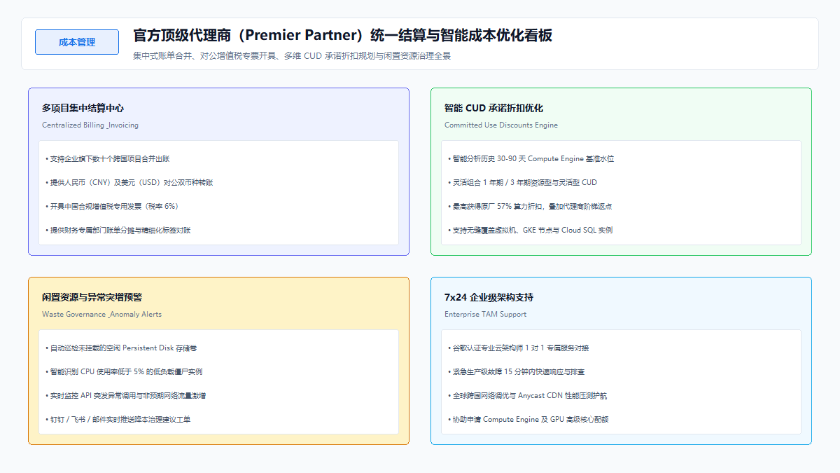Screen dimensions: 840x473
Task: Open the 闲置资源与异常突增预警 heading
Action: [x=92, y=297]
